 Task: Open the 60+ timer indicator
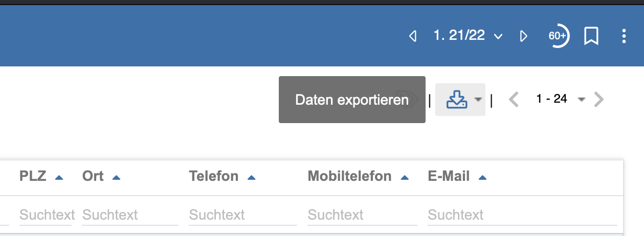coord(558,36)
